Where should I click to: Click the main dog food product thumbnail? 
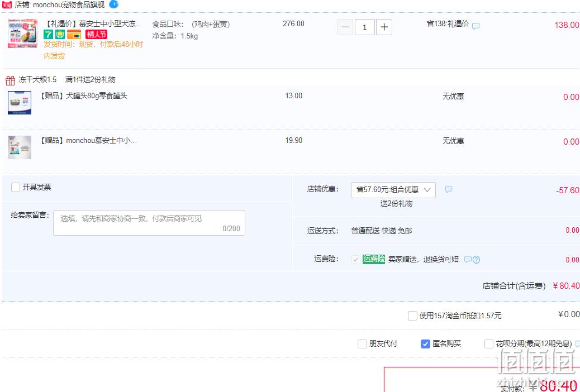(x=22, y=34)
